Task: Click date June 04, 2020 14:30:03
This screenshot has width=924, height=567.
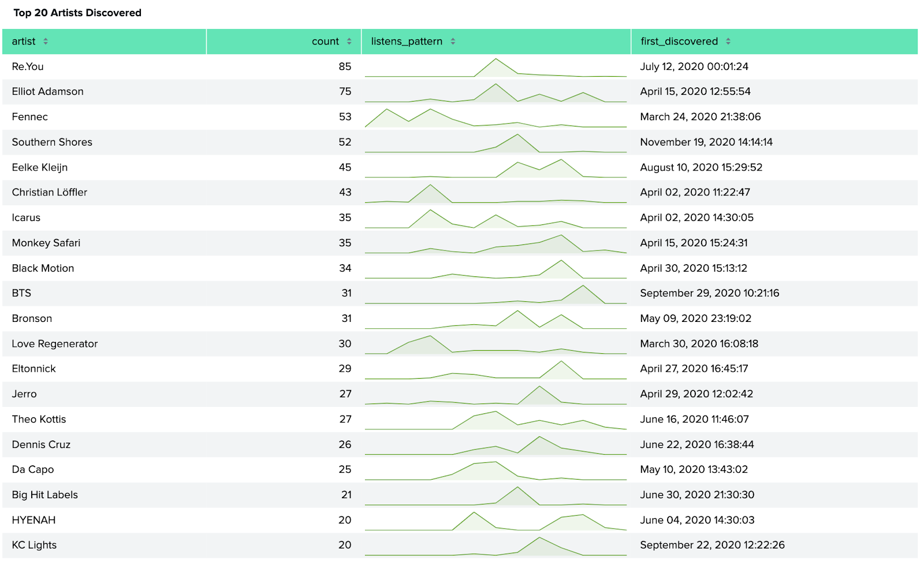Action: (697, 520)
